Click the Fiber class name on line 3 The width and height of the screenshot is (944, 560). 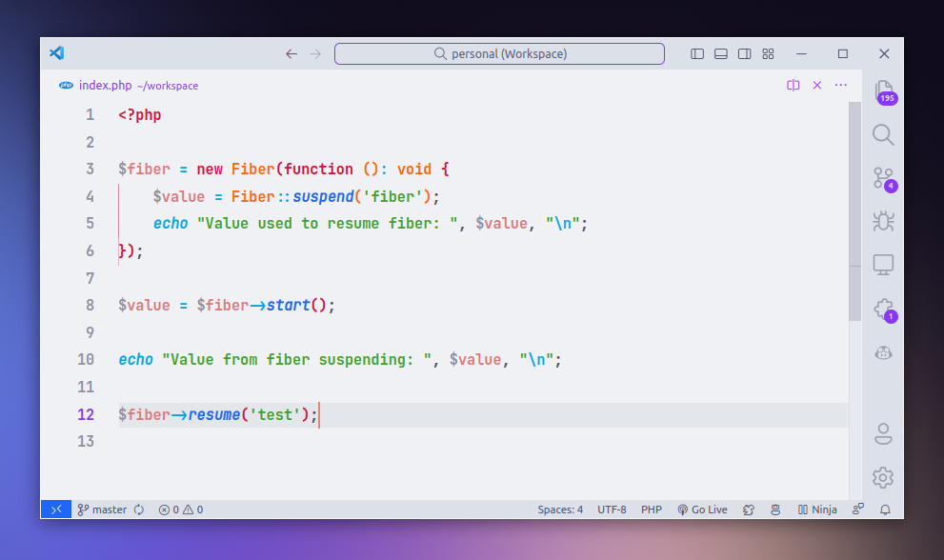coord(252,169)
